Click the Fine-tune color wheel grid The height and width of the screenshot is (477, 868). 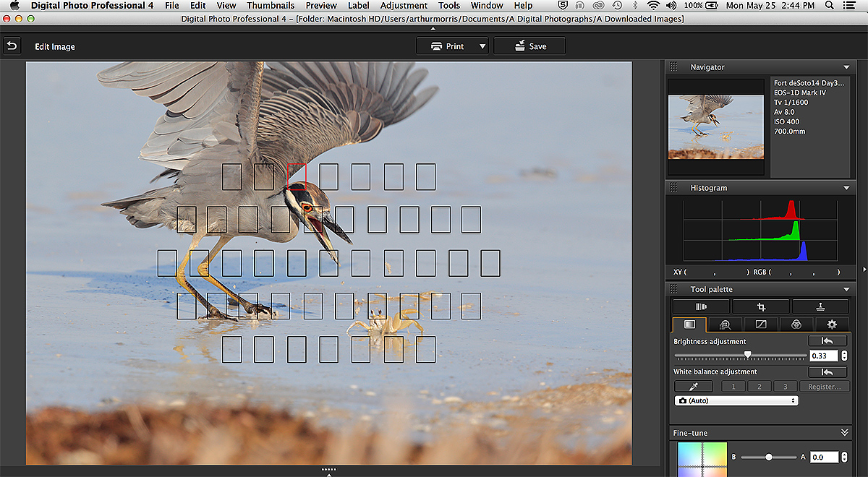pos(701,459)
